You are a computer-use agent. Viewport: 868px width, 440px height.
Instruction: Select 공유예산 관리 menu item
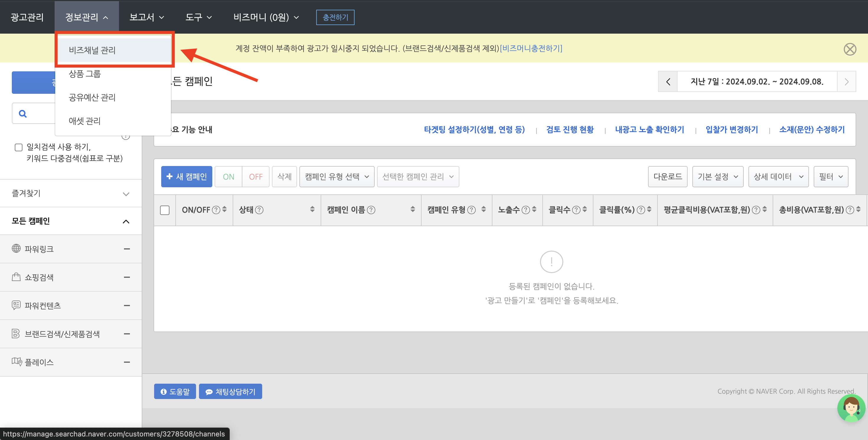tap(113, 97)
